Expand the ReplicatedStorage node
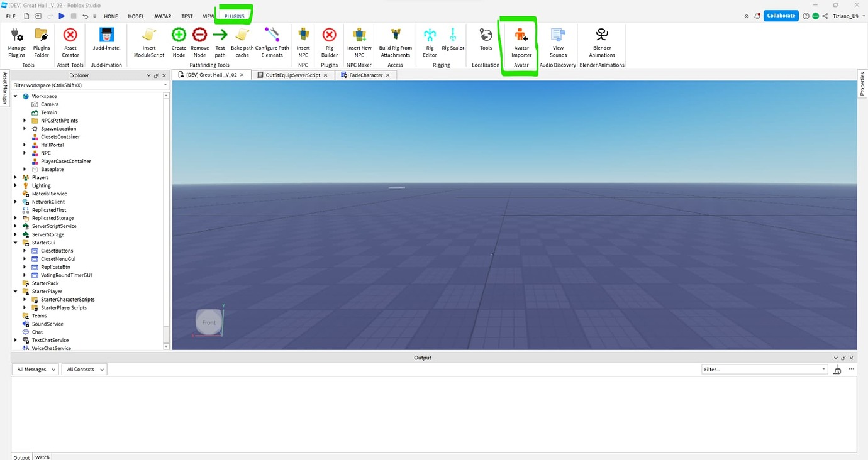 [x=16, y=218]
